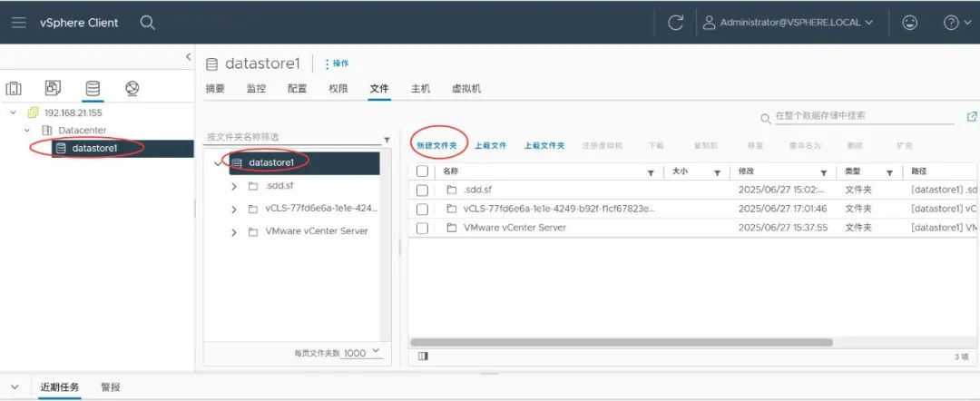
Task: Check the VMware vCenter Server row checkbox
Action: point(423,228)
